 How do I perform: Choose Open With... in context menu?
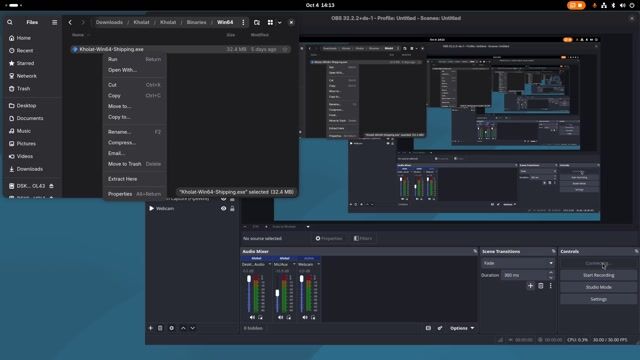coord(134,70)
